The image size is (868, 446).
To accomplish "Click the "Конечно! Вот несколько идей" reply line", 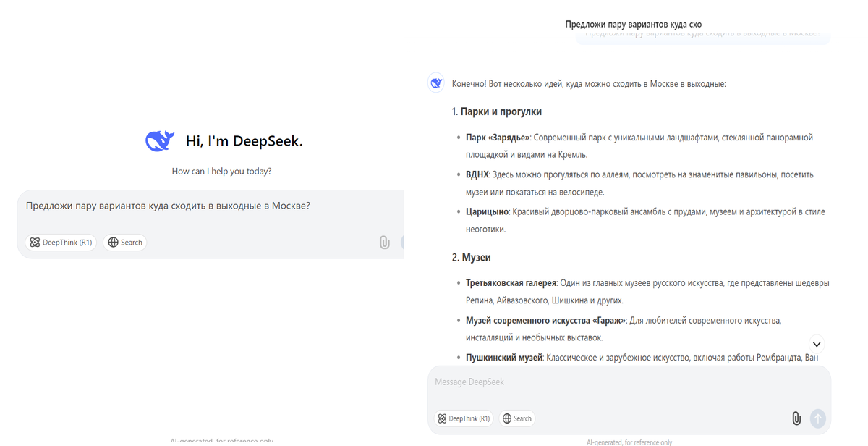I will [589, 84].
